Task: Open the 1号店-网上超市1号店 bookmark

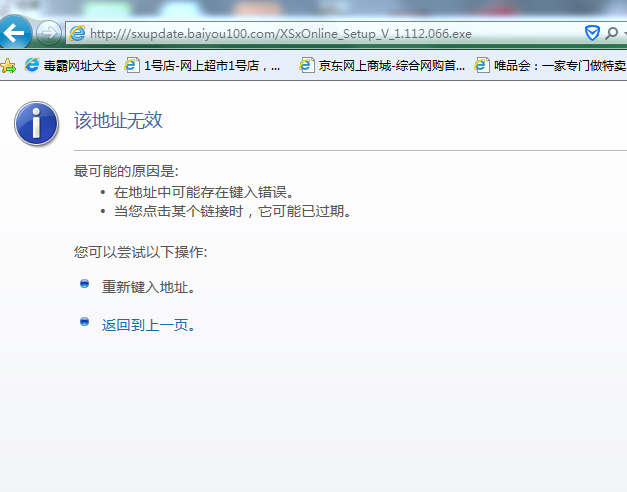Action: (211, 66)
